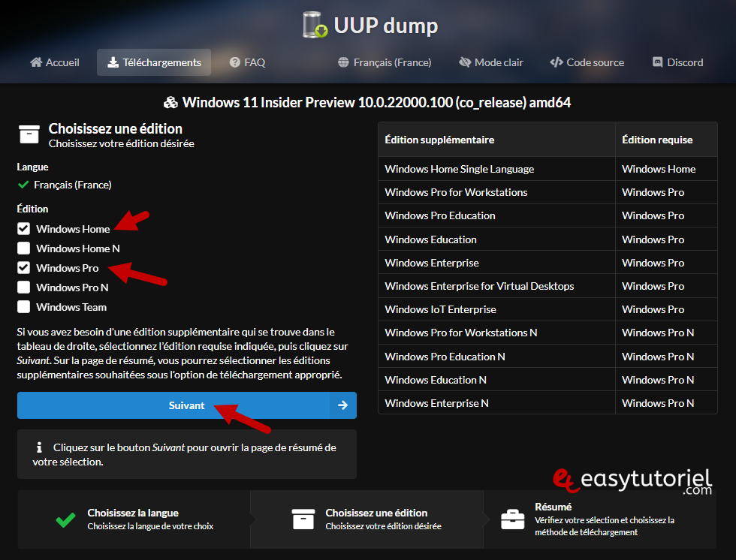Image resolution: width=736 pixels, height=560 pixels.
Task: Click the green check beside Français (France)
Action: (23, 185)
